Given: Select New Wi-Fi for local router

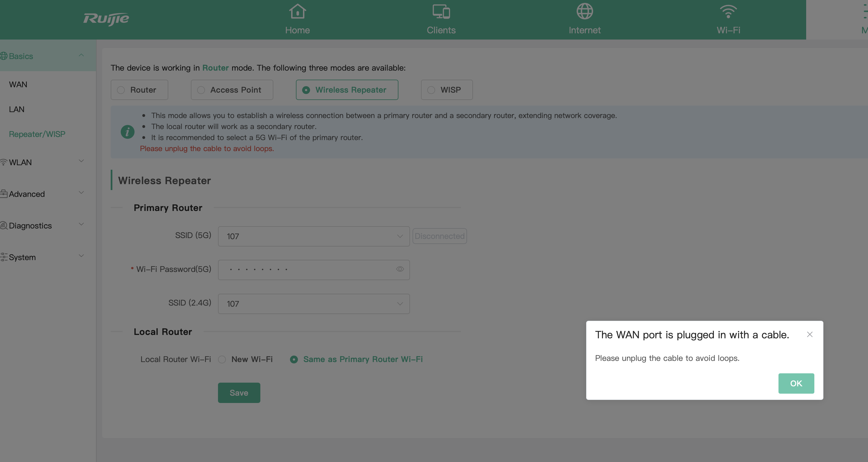Looking at the screenshot, I should click(x=222, y=359).
